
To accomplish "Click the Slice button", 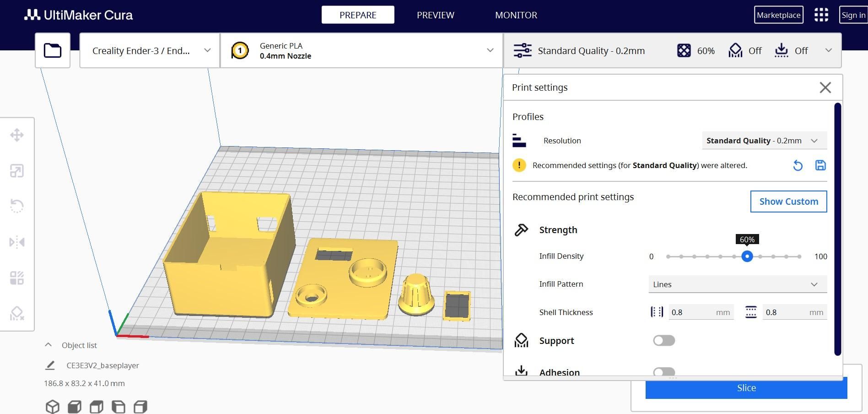I will pyautogui.click(x=746, y=388).
